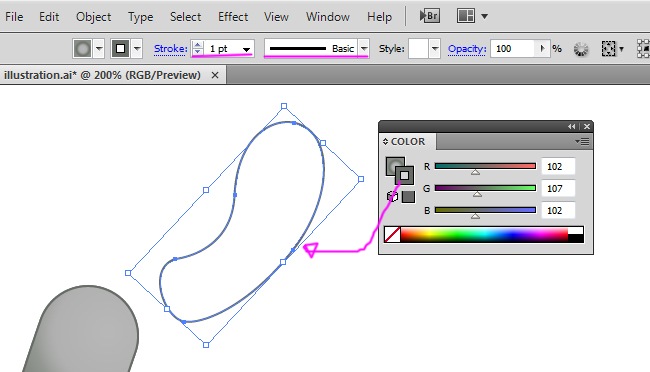Open the Select menu
This screenshot has height=372, width=650.
click(185, 17)
